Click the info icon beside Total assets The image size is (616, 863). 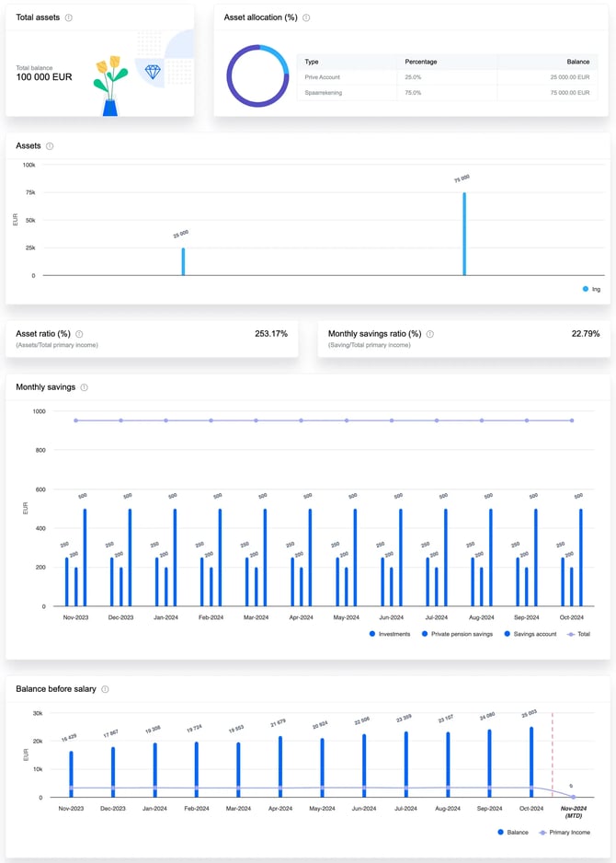tap(69, 17)
